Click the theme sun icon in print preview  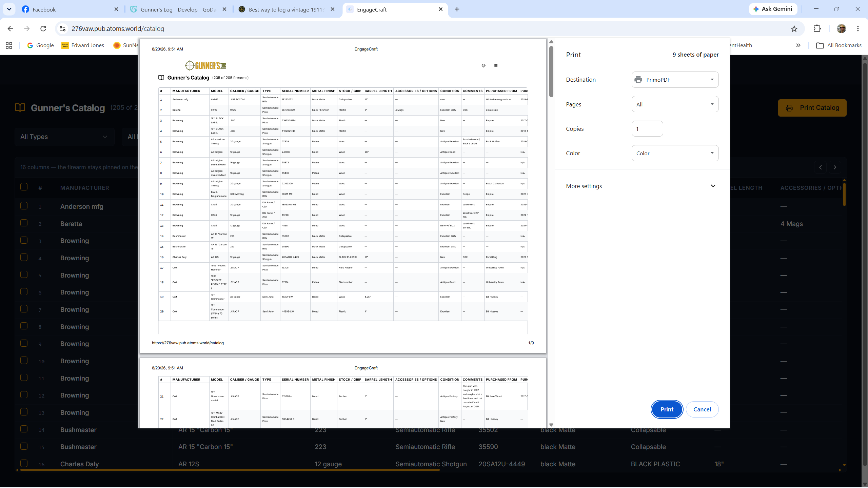coord(484,66)
